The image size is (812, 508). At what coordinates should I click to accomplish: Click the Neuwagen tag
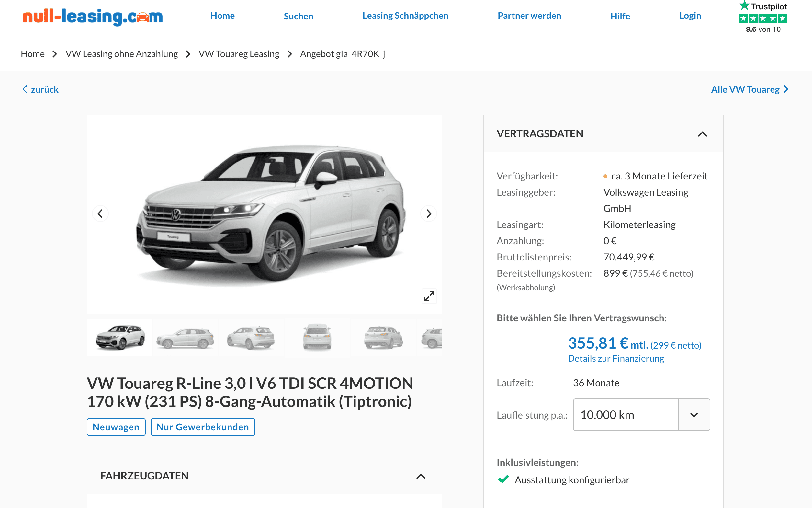click(116, 427)
